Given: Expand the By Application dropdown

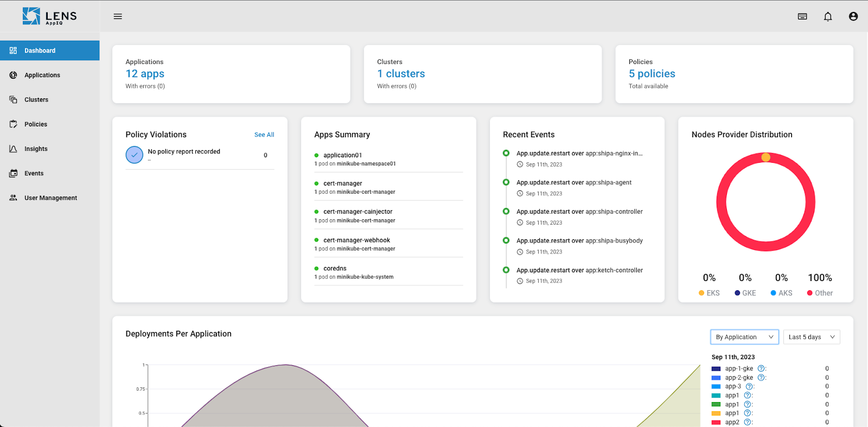Looking at the screenshot, I should point(744,337).
